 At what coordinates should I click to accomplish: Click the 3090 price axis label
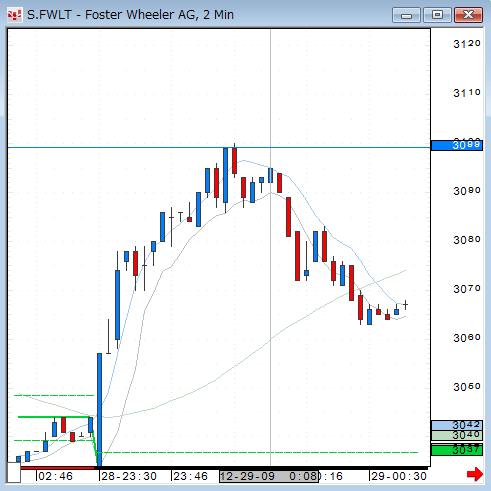tap(467, 191)
